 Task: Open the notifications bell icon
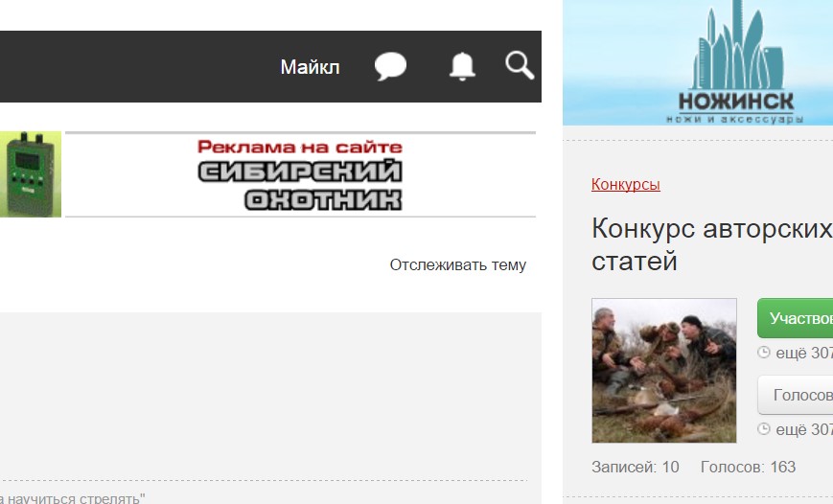462,66
